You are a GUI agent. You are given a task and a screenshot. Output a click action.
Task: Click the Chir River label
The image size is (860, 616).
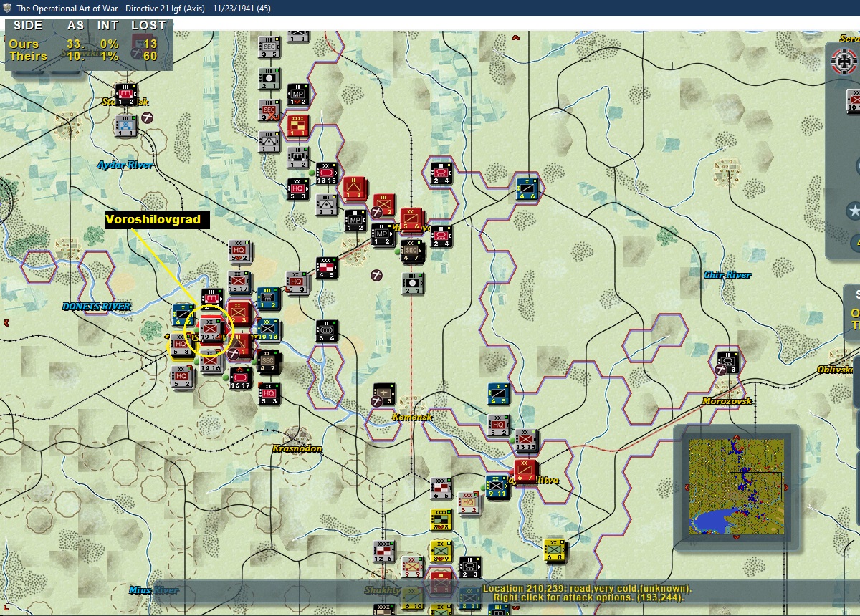[727, 275]
